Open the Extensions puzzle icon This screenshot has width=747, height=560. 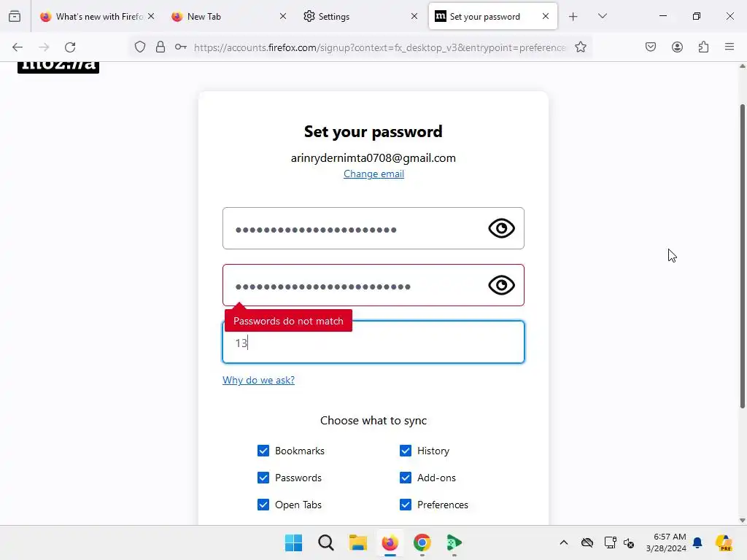[703, 47]
